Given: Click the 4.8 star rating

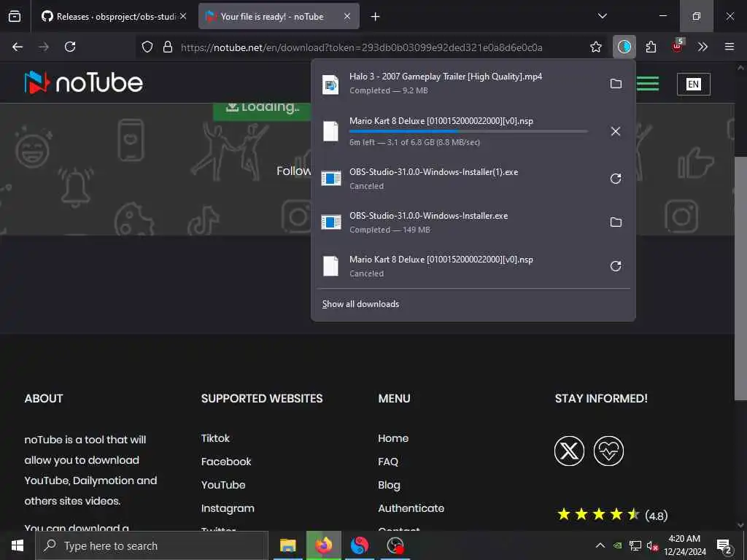Looking at the screenshot, I should click(612, 515).
